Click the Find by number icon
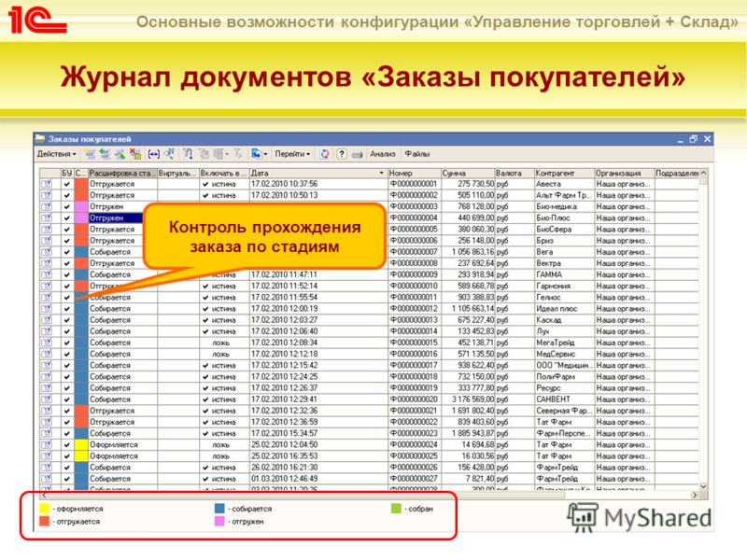This screenshot has width=747, height=560. pos(169,154)
